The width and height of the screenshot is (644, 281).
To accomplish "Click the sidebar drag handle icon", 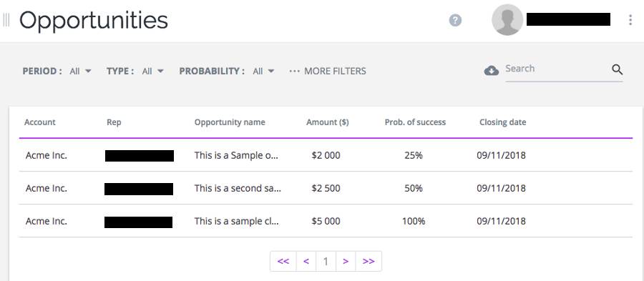I will tap(6, 20).
